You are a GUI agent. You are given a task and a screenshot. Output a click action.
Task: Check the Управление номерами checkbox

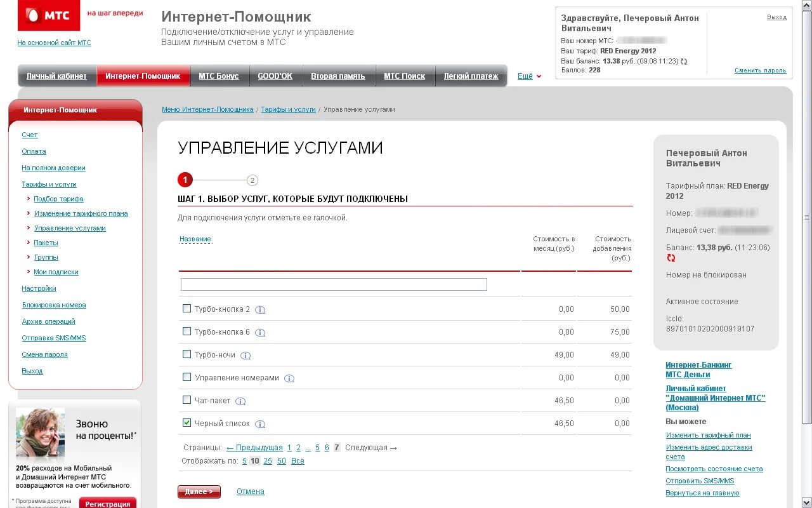pos(187,377)
